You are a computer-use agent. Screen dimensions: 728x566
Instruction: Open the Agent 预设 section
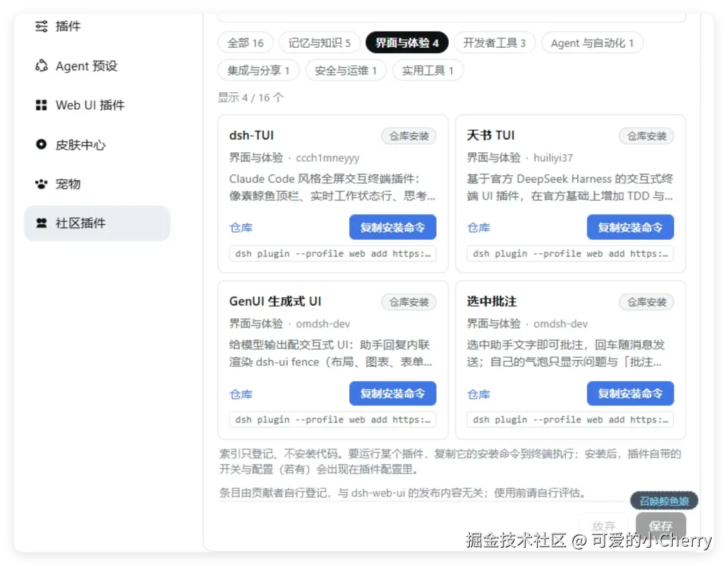tap(97, 66)
